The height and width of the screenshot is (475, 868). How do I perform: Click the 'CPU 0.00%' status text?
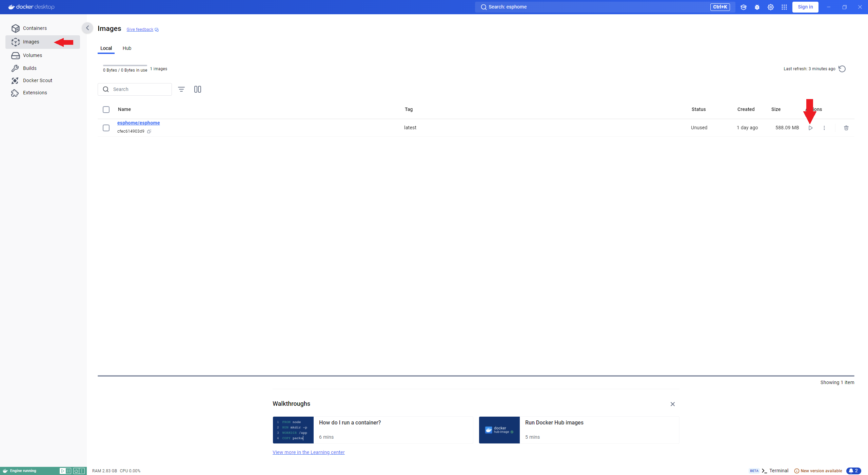click(130, 471)
